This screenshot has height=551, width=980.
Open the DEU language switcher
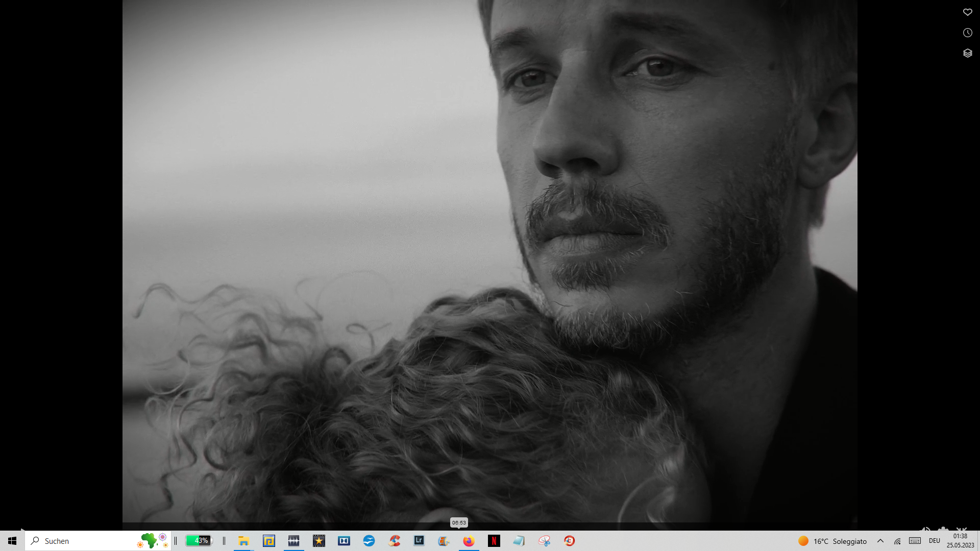tap(935, 541)
